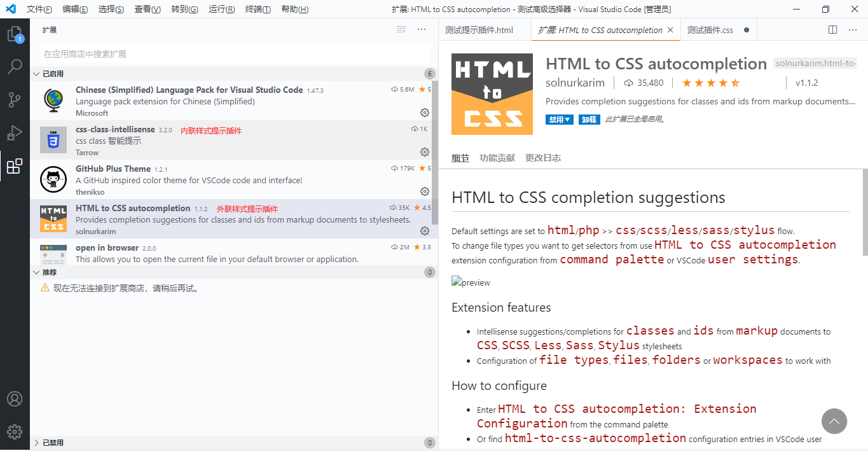Select the Extensions view icon
This screenshot has height=451, width=868.
pyautogui.click(x=15, y=166)
